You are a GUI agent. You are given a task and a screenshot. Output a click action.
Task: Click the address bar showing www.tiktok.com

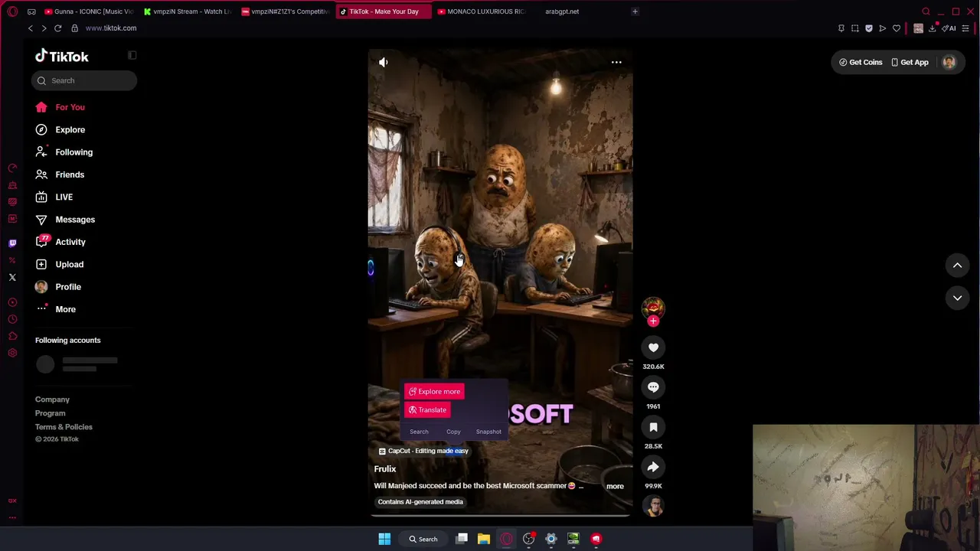click(x=111, y=28)
